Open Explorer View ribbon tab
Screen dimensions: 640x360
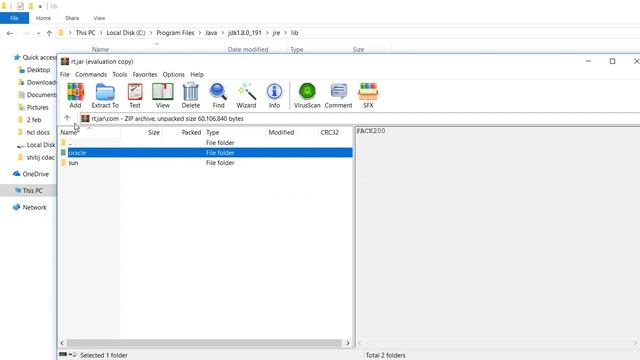[99, 18]
